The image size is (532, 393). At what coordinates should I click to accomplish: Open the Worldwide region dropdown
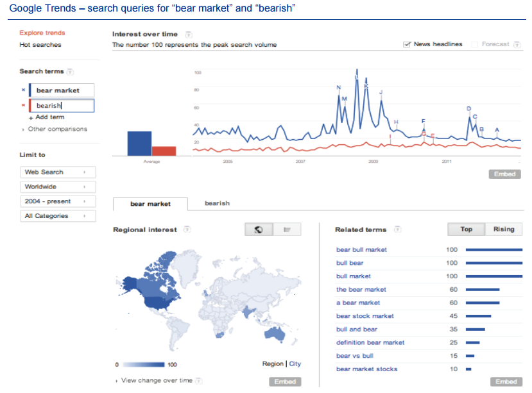click(58, 187)
